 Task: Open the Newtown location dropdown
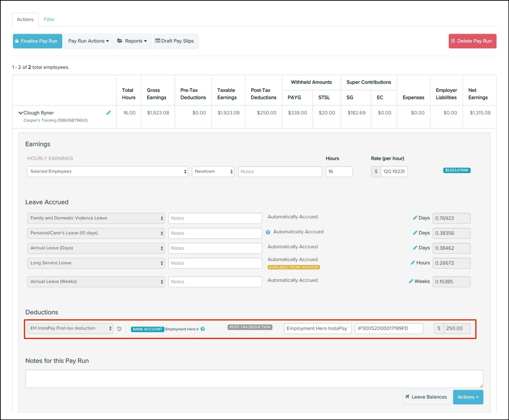pyautogui.click(x=213, y=172)
